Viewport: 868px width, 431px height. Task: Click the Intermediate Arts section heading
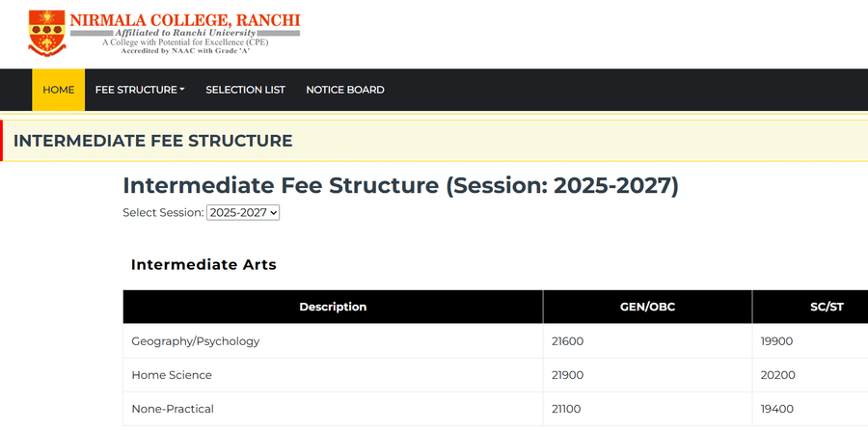203,264
